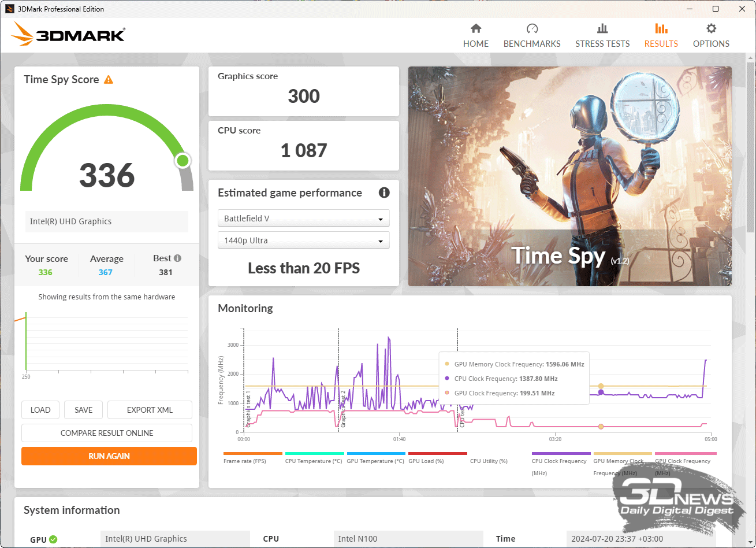The width and height of the screenshot is (756, 548).
Task: Click the Average score 367
Action: pos(106,272)
